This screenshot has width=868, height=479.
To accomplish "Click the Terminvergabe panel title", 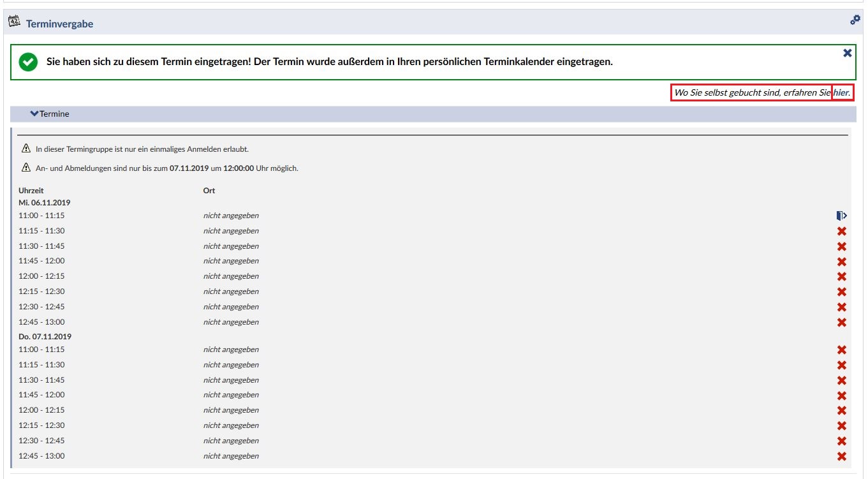I will [59, 24].
